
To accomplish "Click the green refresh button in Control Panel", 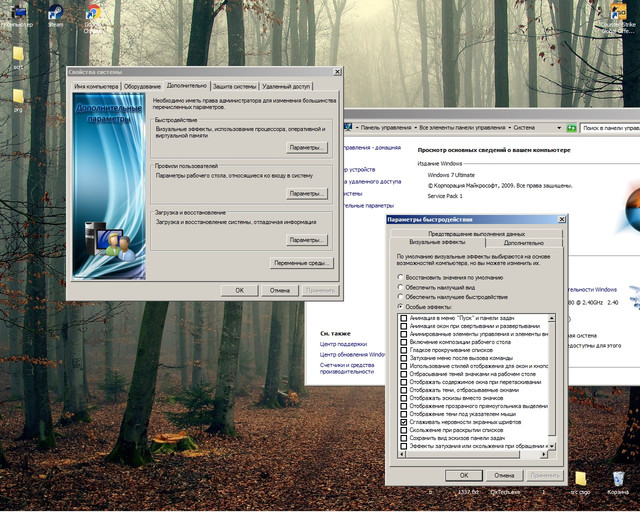I will (571, 128).
